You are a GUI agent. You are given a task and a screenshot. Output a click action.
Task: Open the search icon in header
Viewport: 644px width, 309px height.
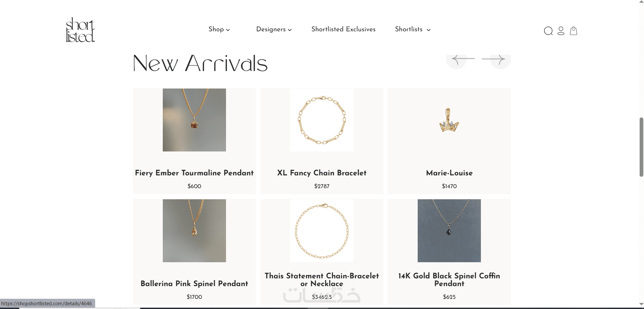pos(548,31)
